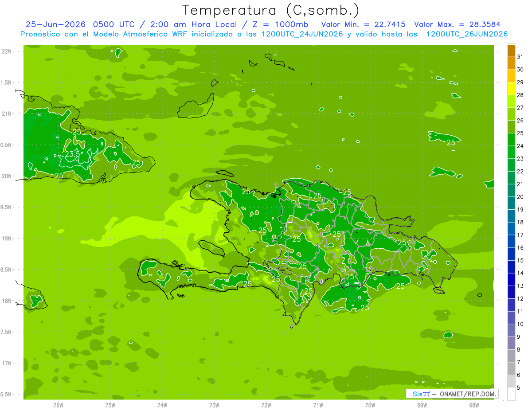Click the "72W" longitude label
Screen dimensions: 532x411
(266, 405)
